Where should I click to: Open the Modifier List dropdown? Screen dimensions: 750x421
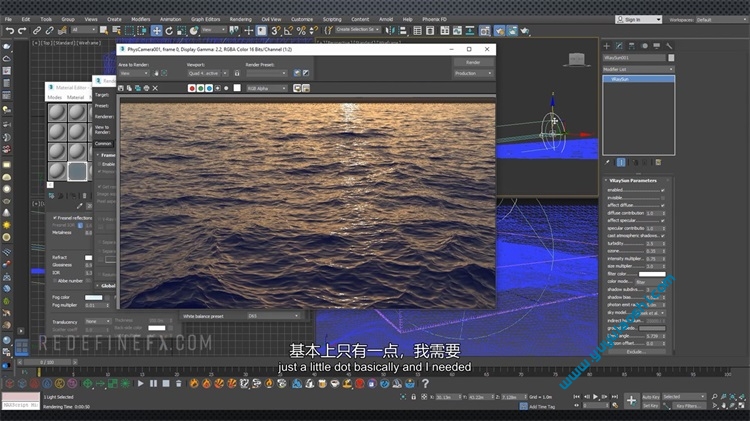tap(638, 69)
